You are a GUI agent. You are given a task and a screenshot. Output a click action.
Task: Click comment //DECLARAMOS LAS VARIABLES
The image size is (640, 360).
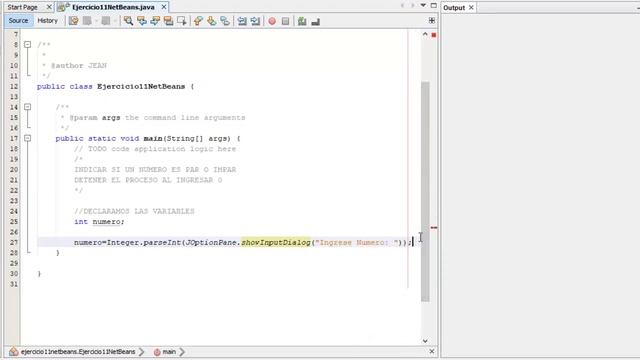coord(134,211)
